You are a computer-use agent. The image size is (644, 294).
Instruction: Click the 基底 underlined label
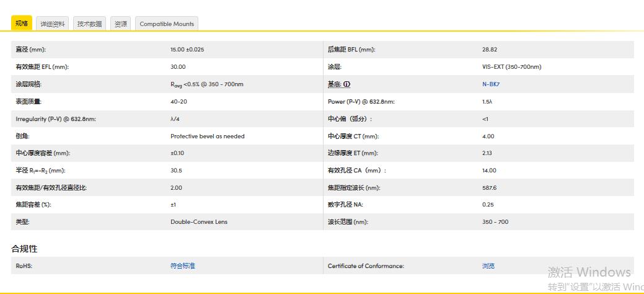point(335,84)
